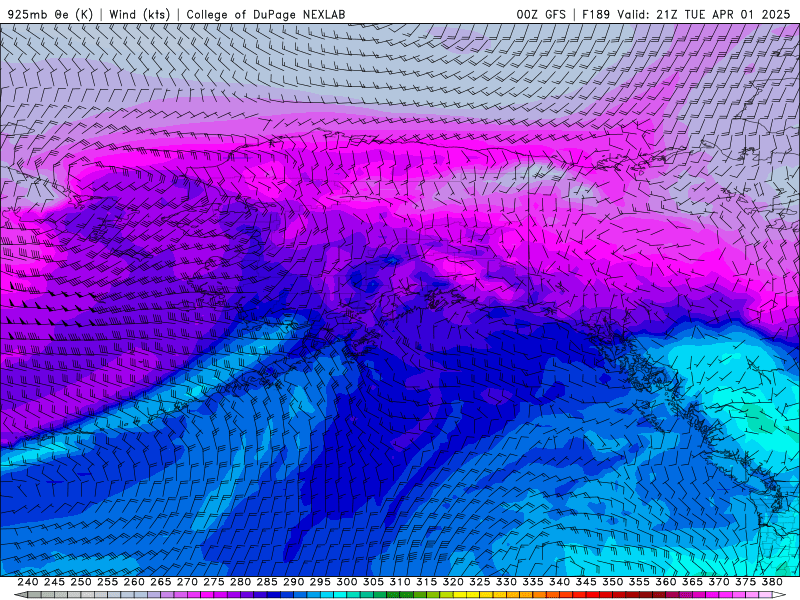The height and width of the screenshot is (600, 800).
Task: Select the 330 value on color scale
Action: (506, 582)
